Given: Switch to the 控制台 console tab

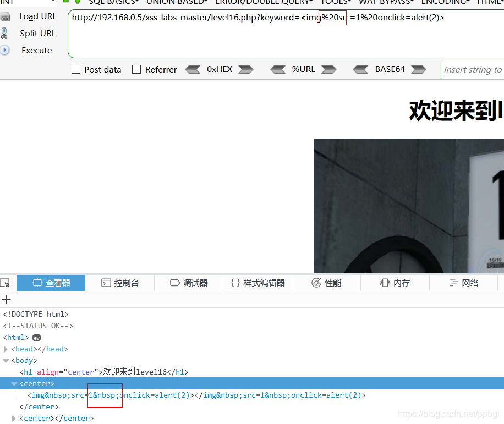Looking at the screenshot, I should coord(120,283).
